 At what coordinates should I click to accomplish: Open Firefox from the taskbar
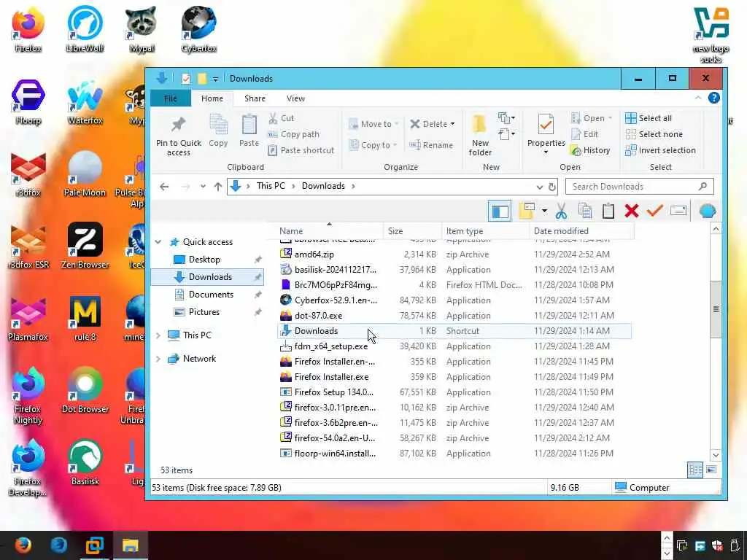(x=23, y=545)
